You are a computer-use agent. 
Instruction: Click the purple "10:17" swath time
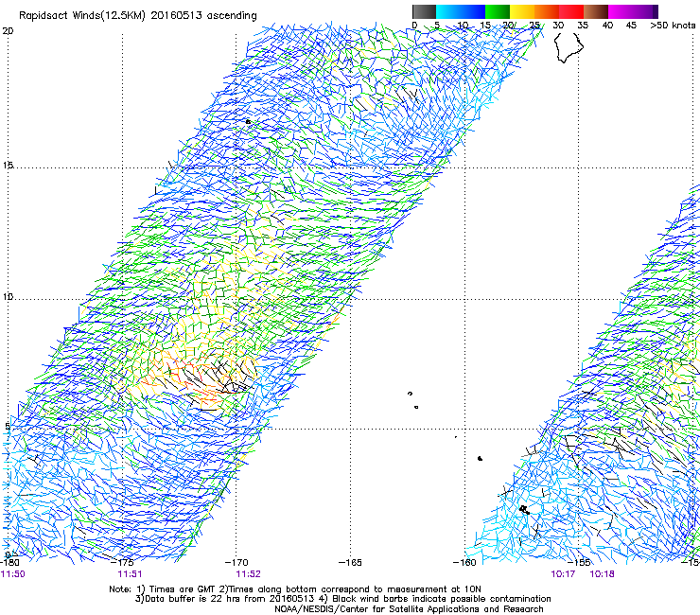coord(563,574)
